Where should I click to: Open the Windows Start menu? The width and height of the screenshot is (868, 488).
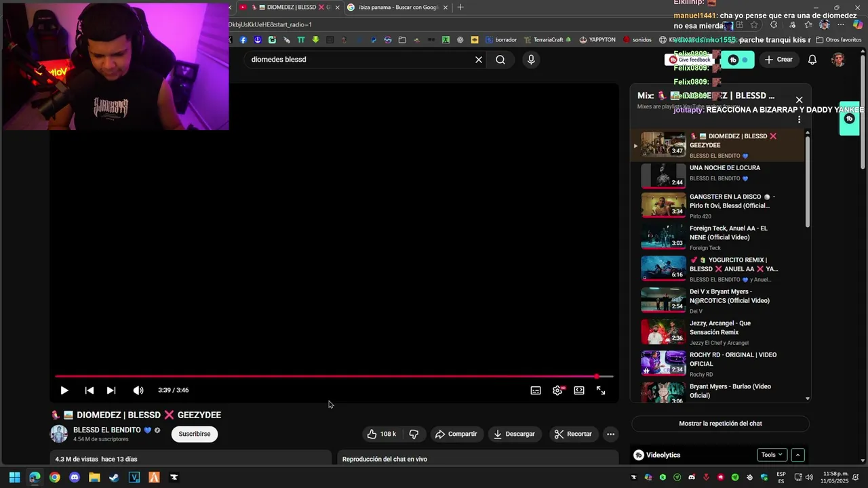point(14,477)
